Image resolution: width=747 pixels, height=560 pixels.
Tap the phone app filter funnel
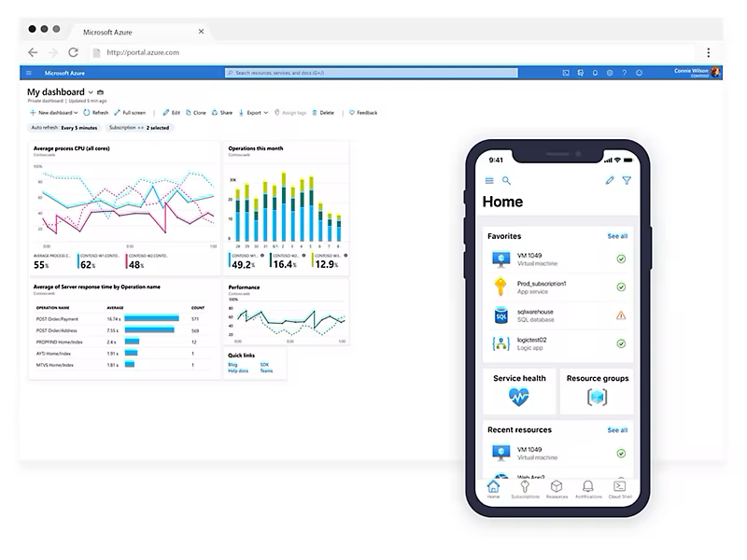[627, 180]
